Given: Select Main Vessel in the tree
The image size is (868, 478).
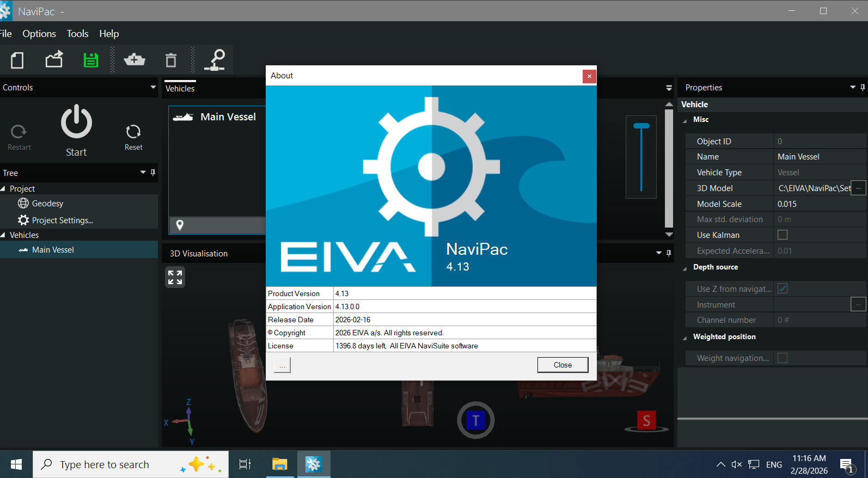Looking at the screenshot, I should (79, 250).
